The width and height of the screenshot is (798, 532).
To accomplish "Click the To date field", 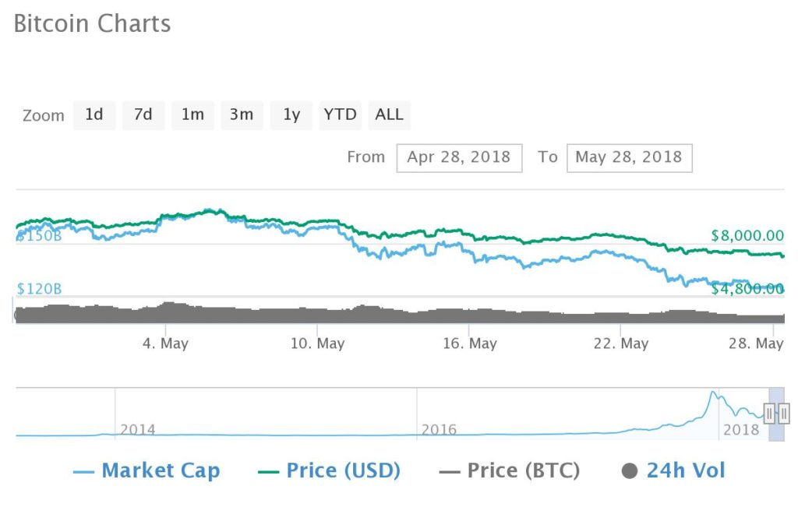I will pos(629,157).
